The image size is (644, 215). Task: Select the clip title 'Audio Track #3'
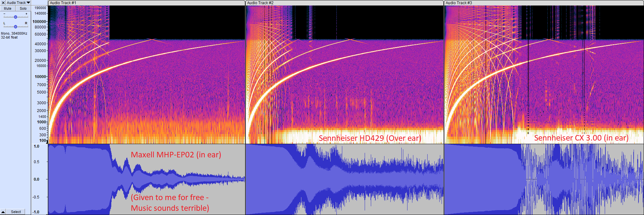point(459,3)
